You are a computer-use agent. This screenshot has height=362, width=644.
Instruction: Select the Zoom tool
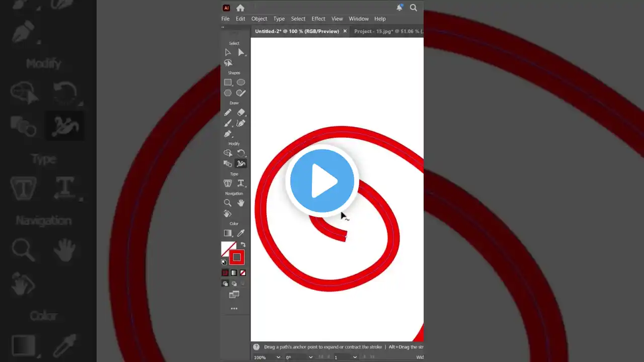pos(228,203)
